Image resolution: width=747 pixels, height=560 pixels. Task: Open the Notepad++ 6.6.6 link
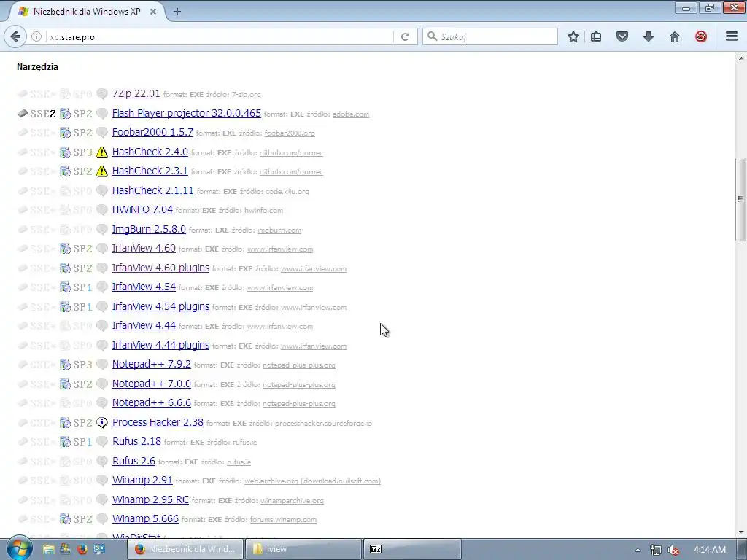[152, 402]
